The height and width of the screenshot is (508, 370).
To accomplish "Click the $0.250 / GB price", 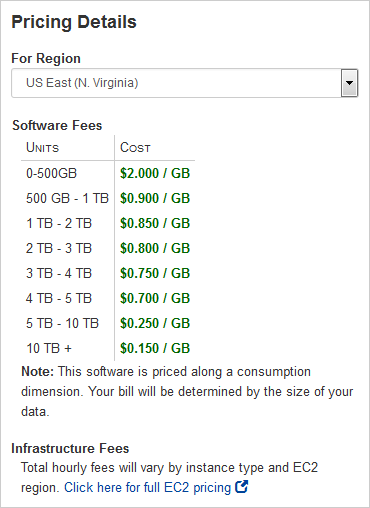I will pyautogui.click(x=155, y=323).
